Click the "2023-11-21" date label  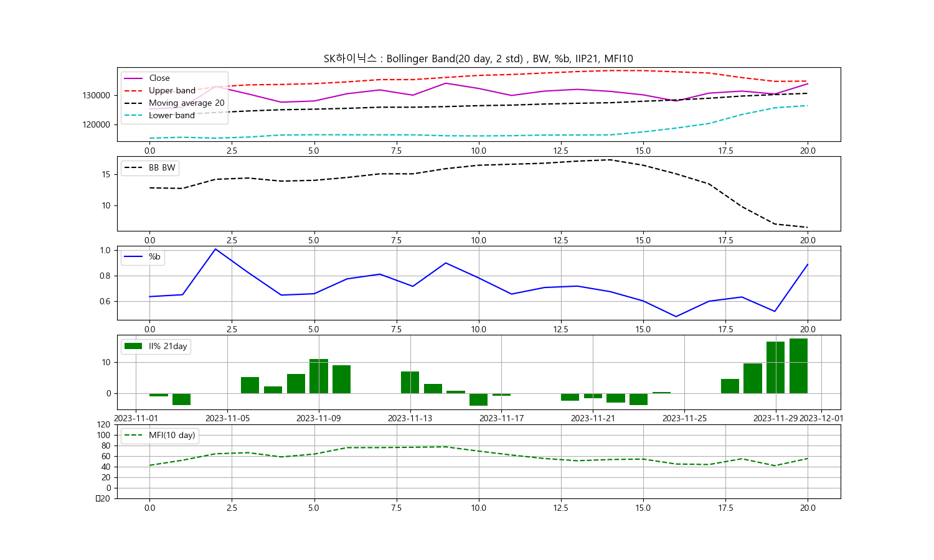click(593, 419)
